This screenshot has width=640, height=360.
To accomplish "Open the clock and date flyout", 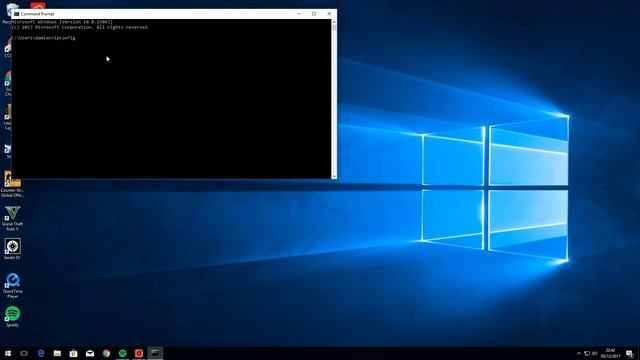I will pos(610,353).
